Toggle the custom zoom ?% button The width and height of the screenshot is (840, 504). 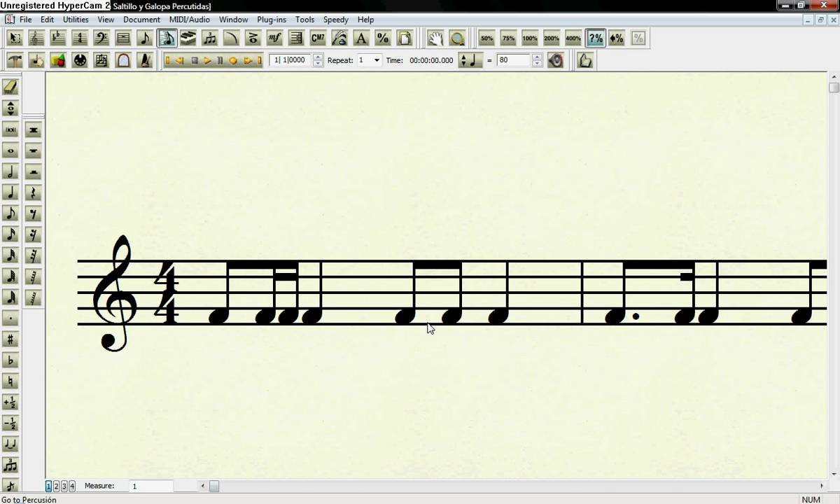pos(595,38)
